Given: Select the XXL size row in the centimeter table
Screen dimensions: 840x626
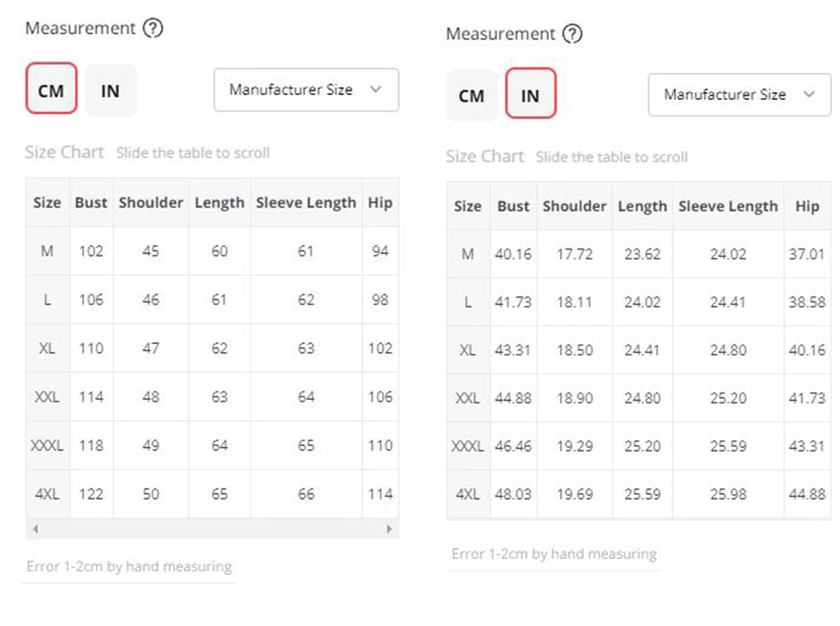Looking at the screenshot, I should point(47,397).
